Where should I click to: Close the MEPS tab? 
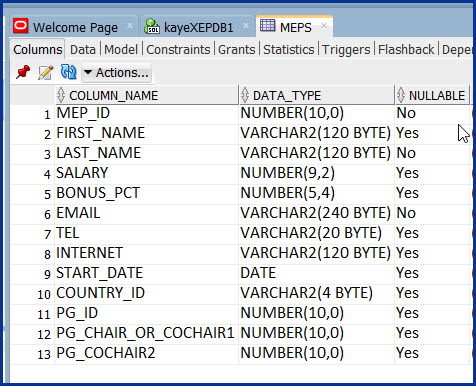pyautogui.click(x=324, y=26)
